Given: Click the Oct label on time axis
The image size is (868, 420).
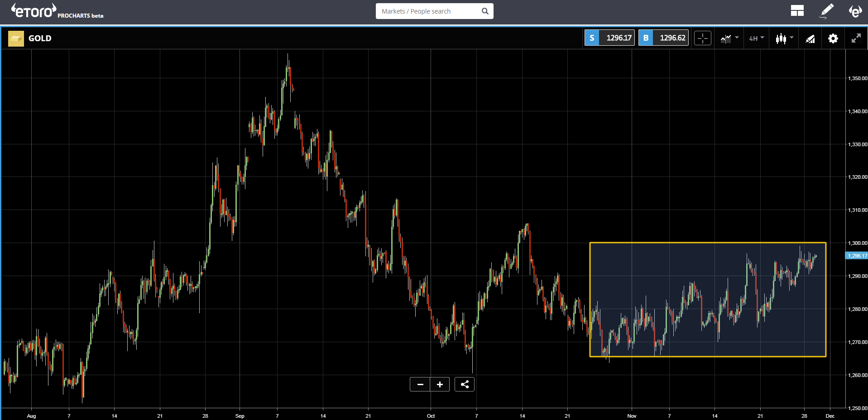Looking at the screenshot, I should point(431,416).
